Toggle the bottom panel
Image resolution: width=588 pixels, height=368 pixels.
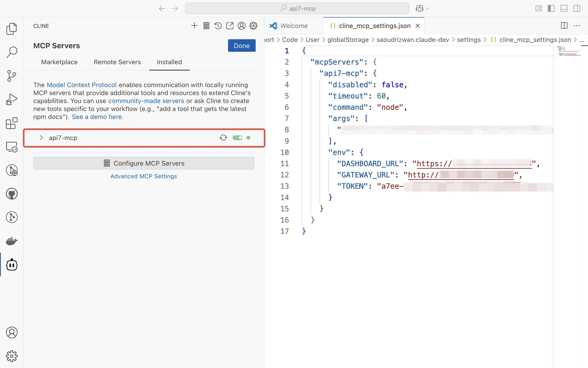pos(564,9)
